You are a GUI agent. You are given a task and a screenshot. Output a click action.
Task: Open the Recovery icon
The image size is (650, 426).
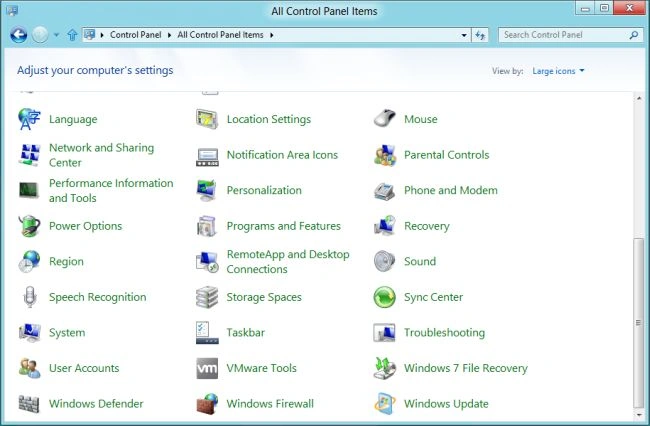click(x=384, y=226)
